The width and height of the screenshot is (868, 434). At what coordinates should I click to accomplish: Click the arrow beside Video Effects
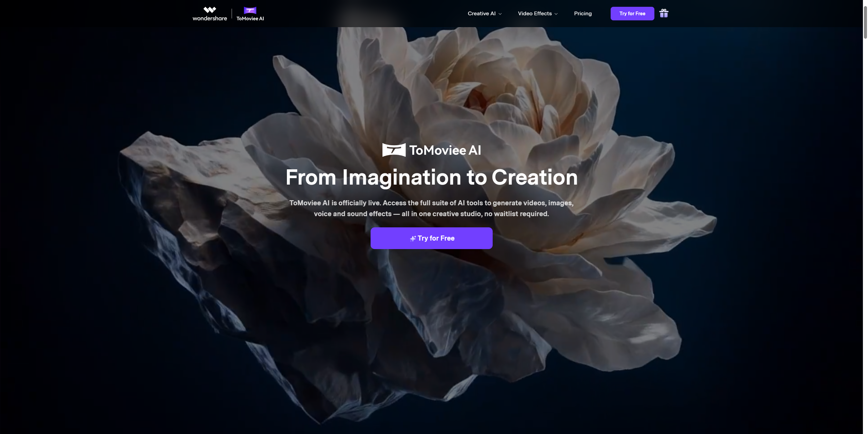tap(556, 14)
